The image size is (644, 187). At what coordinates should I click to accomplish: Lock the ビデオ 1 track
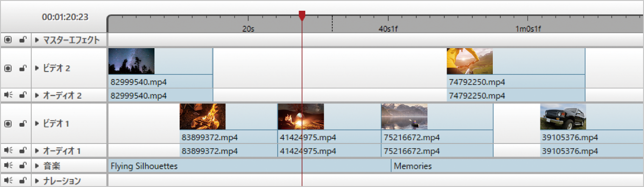tap(22, 123)
